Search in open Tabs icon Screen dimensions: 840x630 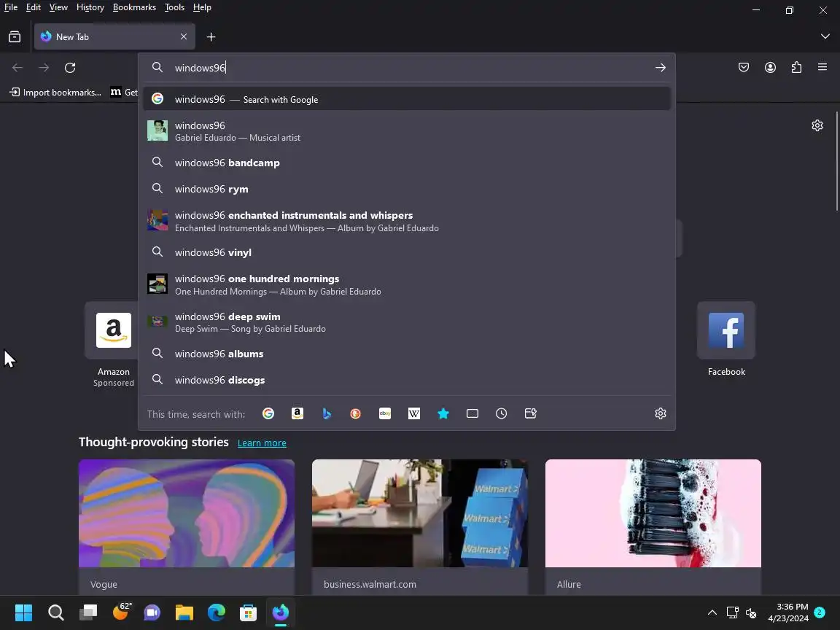(x=472, y=413)
